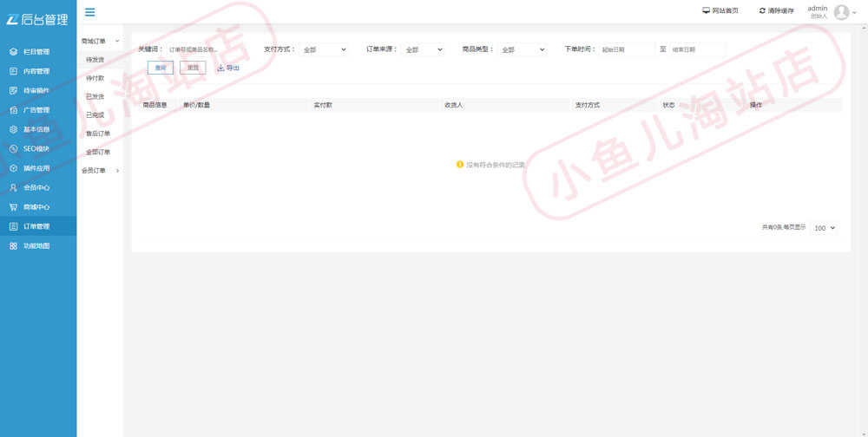This screenshot has height=437, width=868.
Task: Collapse the 商城订单 submenu group
Action: pyautogui.click(x=101, y=41)
